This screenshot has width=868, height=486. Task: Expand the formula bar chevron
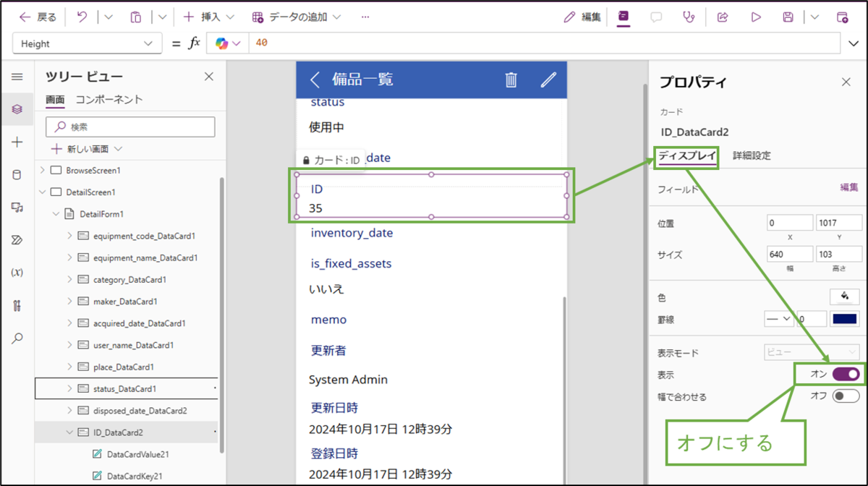coord(854,43)
